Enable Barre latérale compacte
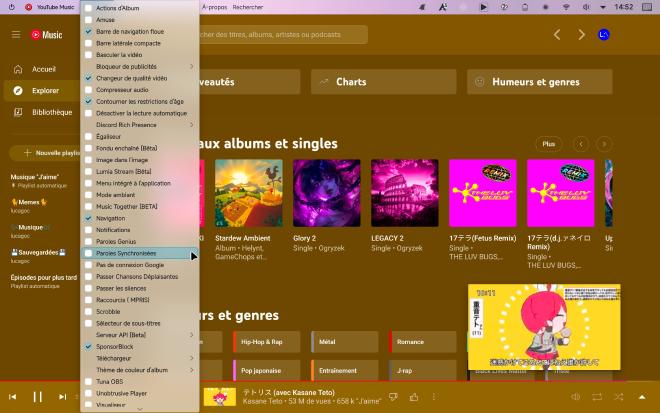 88,43
